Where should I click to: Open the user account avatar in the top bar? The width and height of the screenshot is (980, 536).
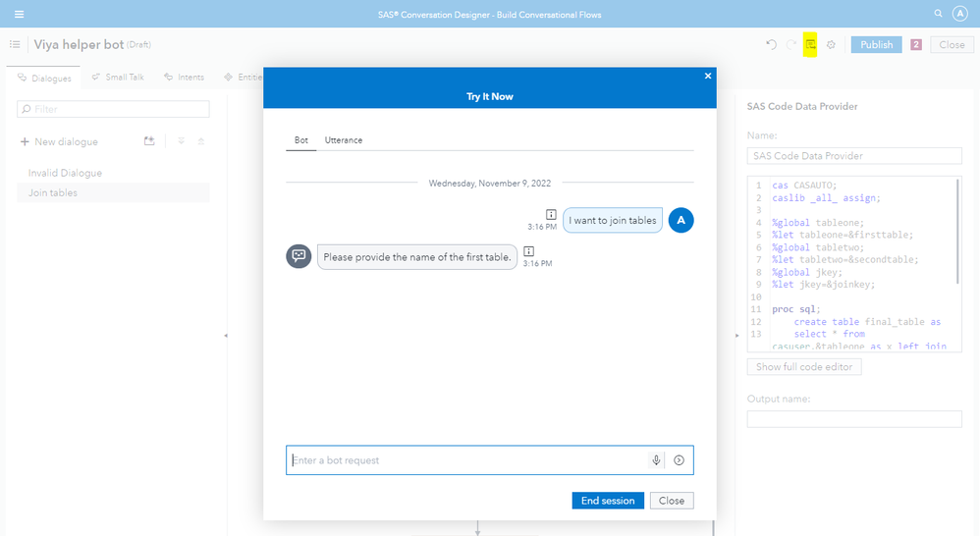pos(960,14)
